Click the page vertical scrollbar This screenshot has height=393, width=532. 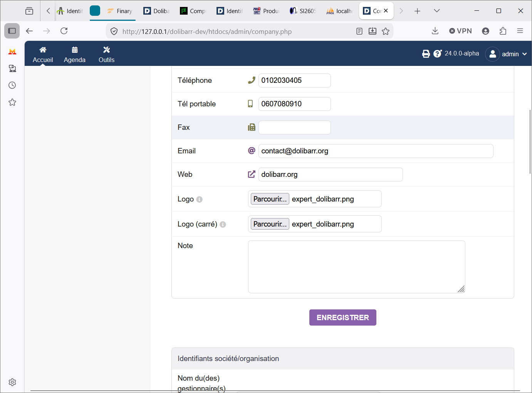click(x=530, y=142)
